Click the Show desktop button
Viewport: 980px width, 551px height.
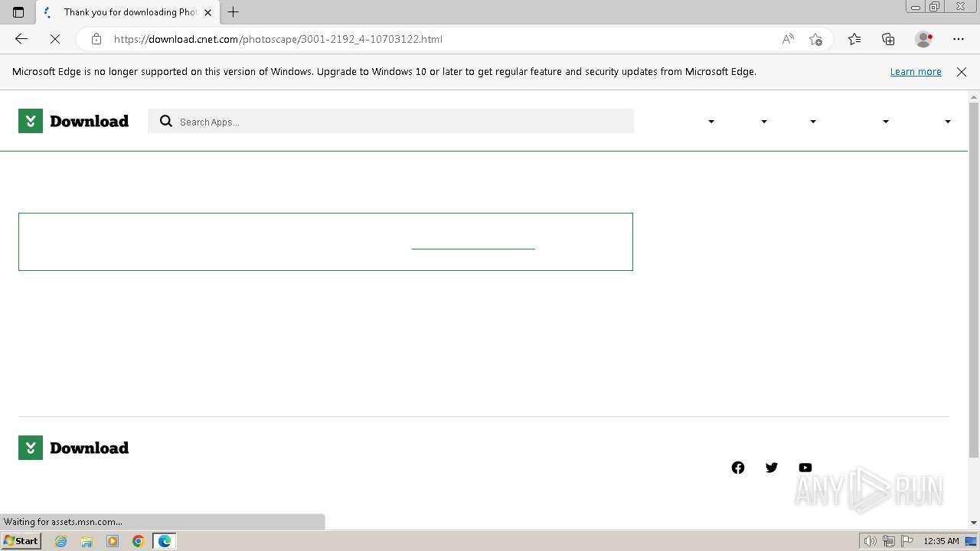(972, 541)
